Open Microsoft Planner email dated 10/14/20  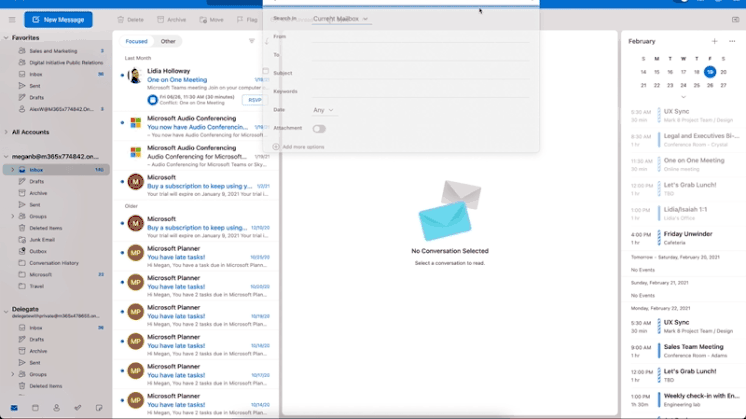[x=196, y=404]
